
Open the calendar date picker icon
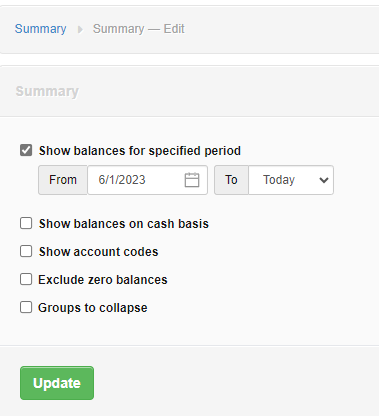coord(192,180)
